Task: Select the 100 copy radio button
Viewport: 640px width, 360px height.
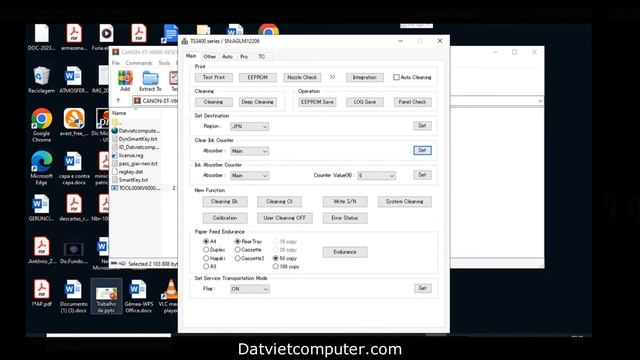Action: 276,266
